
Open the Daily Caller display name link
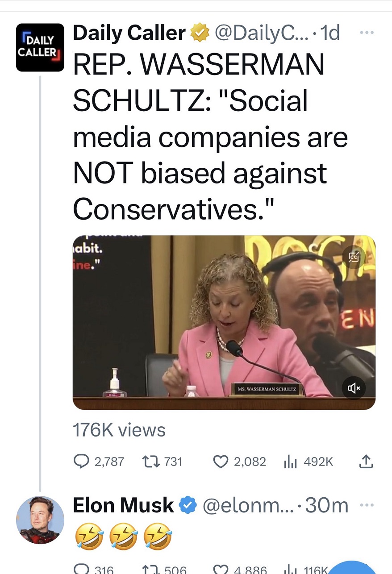[129, 33]
